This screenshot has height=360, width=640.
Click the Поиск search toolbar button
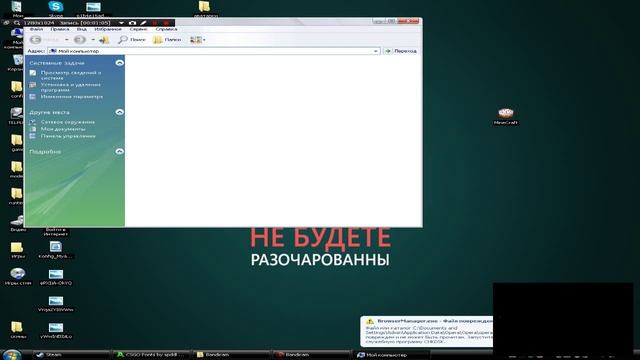tap(131, 40)
